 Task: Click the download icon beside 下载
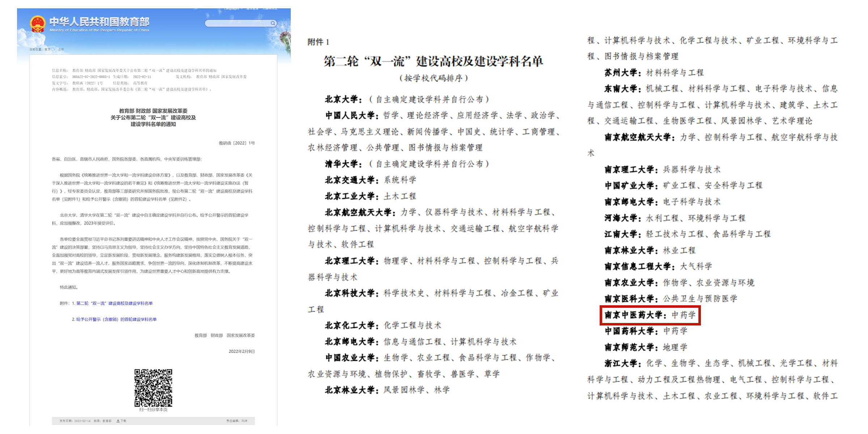[x=118, y=421]
